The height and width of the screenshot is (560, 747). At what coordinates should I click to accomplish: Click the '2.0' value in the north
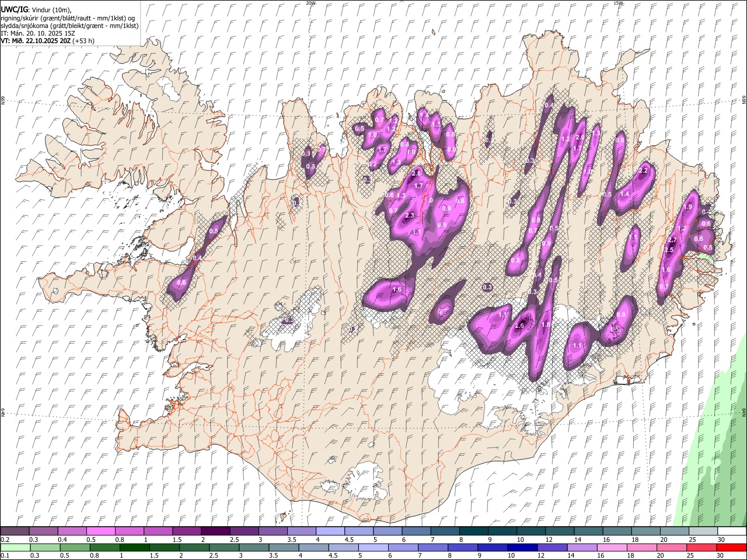coord(580,138)
